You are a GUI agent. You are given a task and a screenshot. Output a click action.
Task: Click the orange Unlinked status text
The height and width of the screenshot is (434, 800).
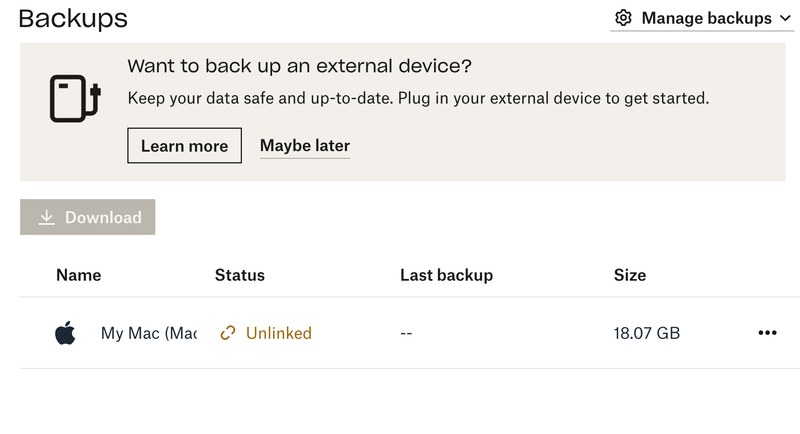279,333
